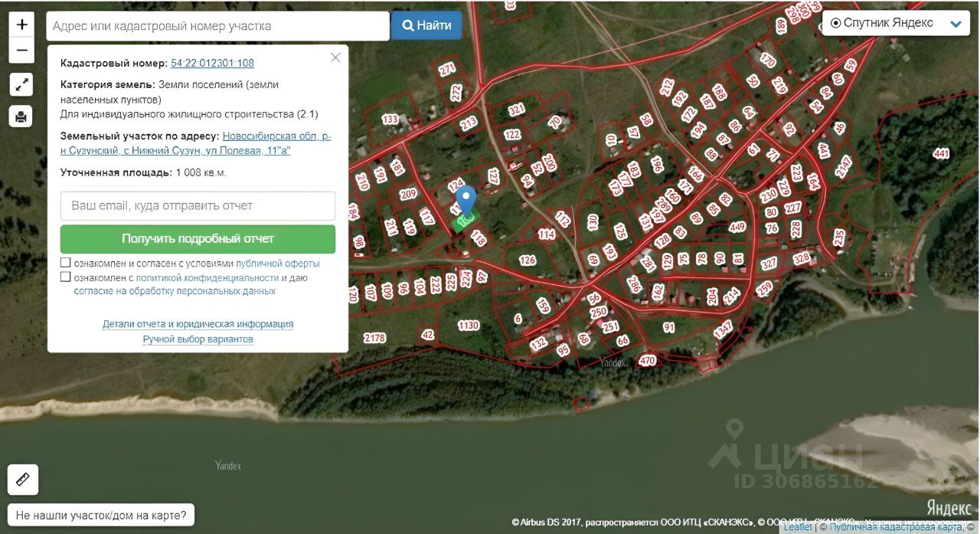Open the Спутник Яндекс map layer dropdown
Screen dimensions: 980x534
[x=896, y=23]
